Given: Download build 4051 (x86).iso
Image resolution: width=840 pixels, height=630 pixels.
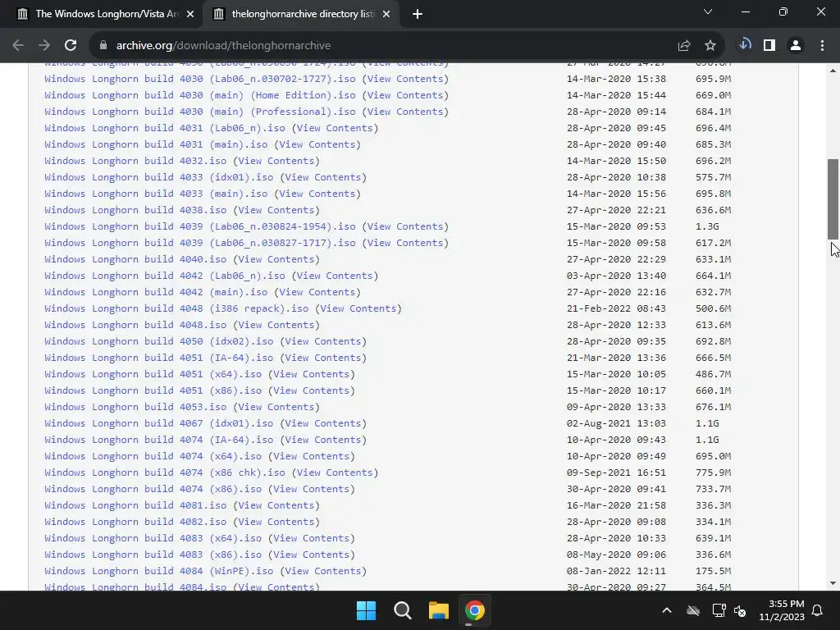Looking at the screenshot, I should [x=153, y=390].
